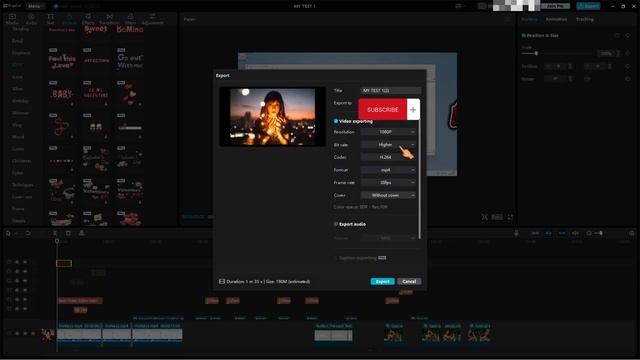
Task: Switch to the Transitions tab
Action: tap(109, 19)
